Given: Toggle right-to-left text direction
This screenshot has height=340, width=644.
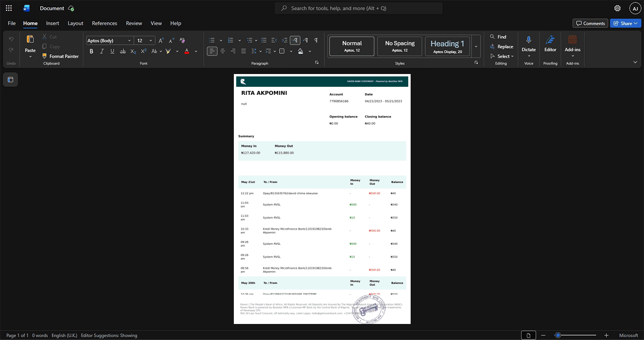Looking at the screenshot, I should [305, 41].
